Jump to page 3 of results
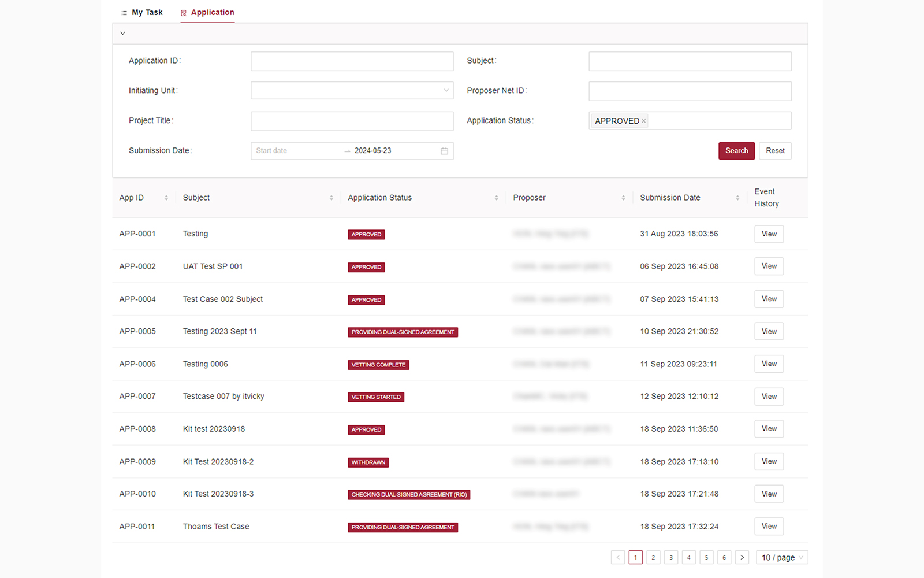 coord(671,557)
